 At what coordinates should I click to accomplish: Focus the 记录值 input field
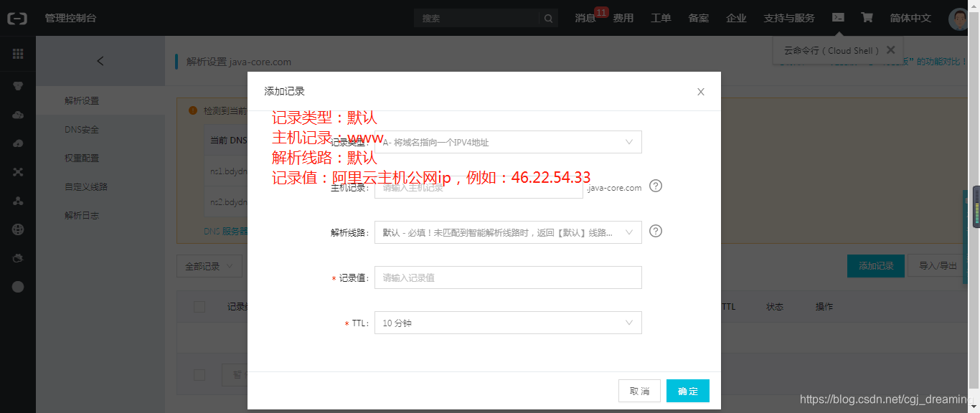pyautogui.click(x=508, y=277)
